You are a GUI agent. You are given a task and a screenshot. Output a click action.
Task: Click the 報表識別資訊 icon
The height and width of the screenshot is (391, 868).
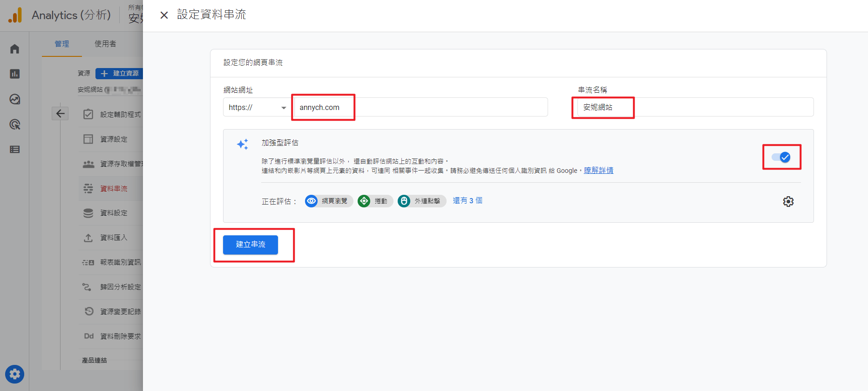88,262
